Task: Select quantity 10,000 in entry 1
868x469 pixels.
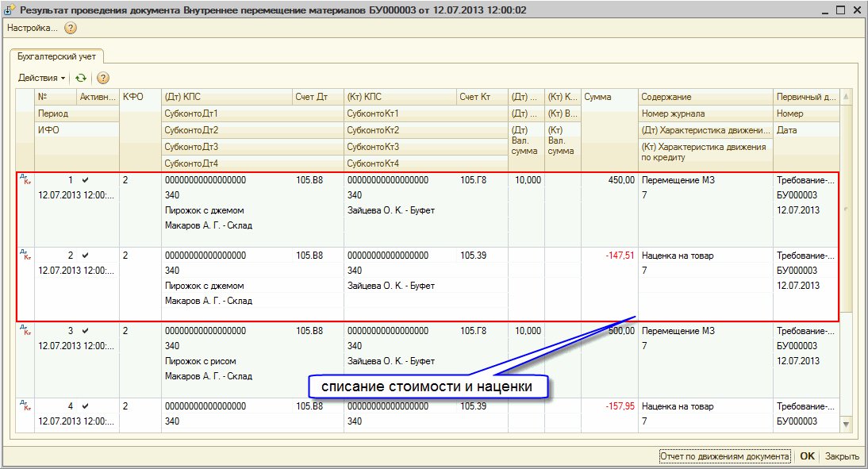Action: [528, 180]
